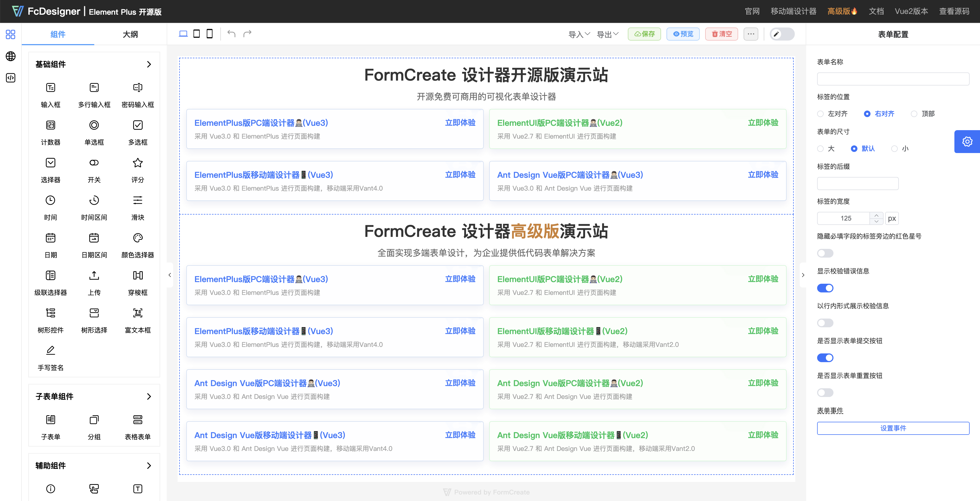The image size is (980, 501).
Task: Set form size to 大
Action: [826, 149]
